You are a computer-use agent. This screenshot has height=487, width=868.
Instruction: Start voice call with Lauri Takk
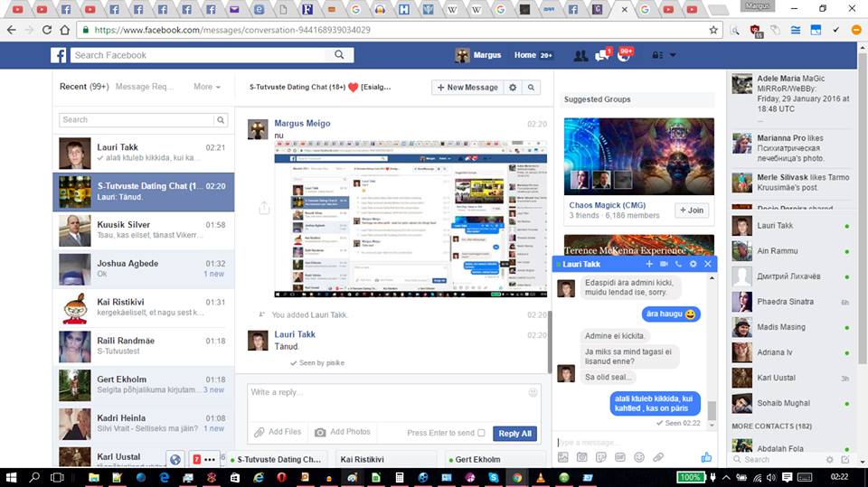click(678, 264)
